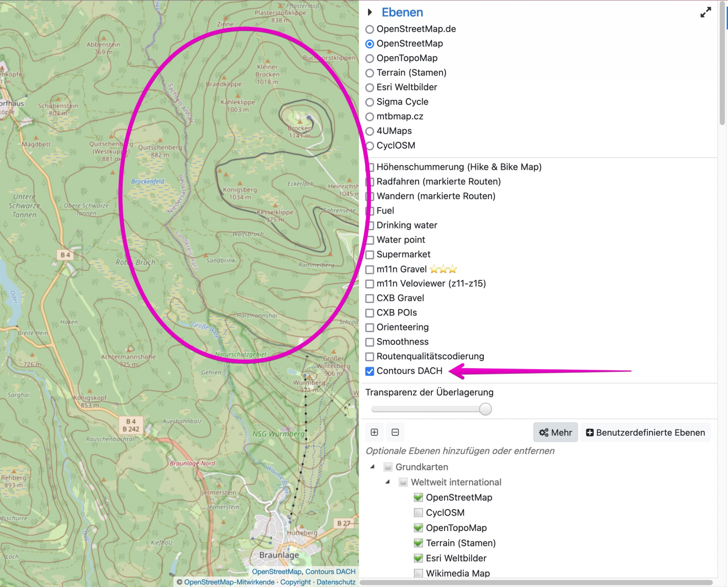The height and width of the screenshot is (587, 728).
Task: Click the Ebenen panel heading
Action: (x=402, y=12)
